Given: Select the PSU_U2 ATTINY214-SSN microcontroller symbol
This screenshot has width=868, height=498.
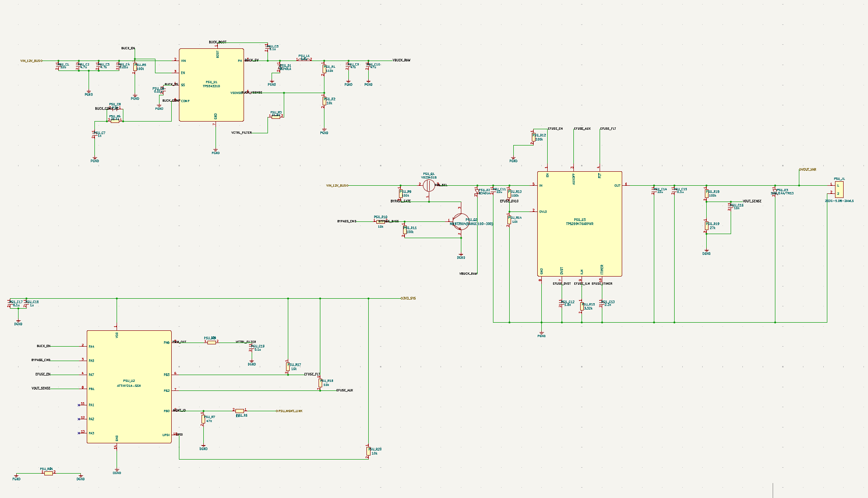Looking at the screenshot, I should pyautogui.click(x=129, y=387).
